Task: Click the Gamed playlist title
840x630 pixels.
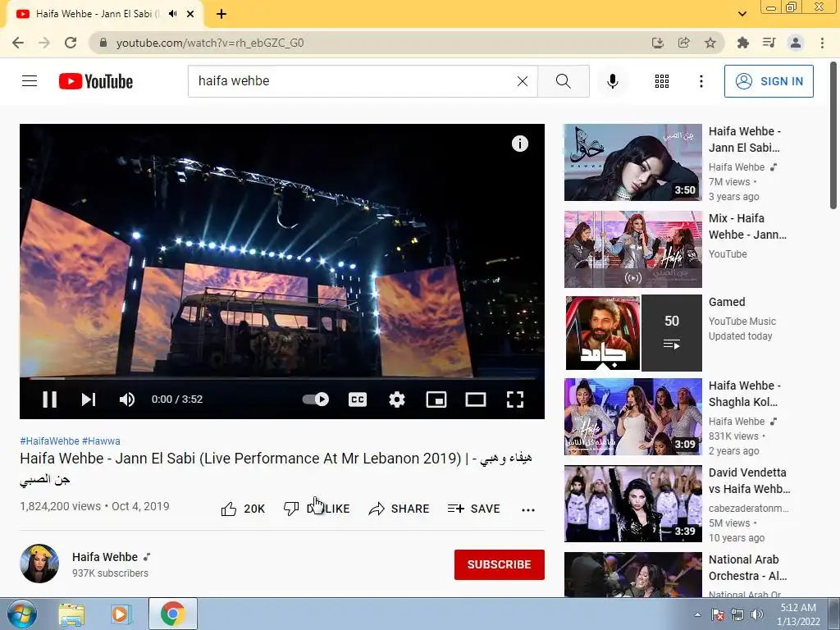Action: [x=727, y=302]
